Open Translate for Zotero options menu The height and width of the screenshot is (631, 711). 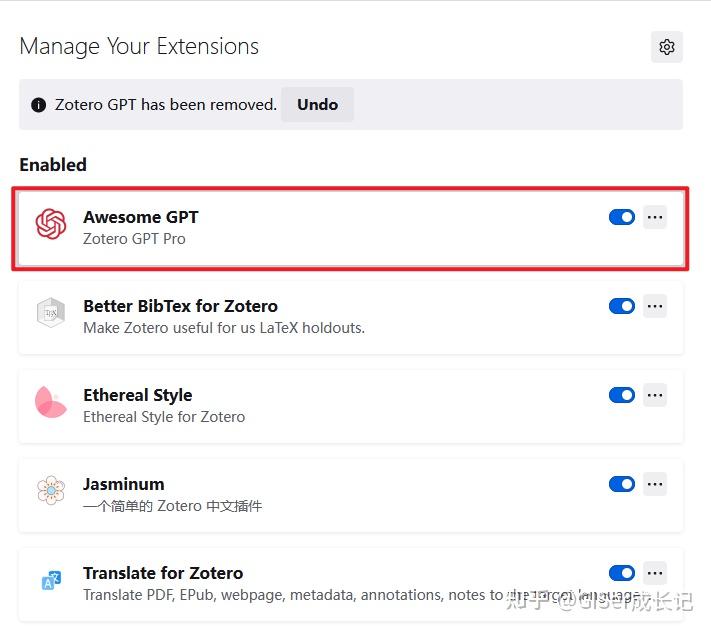(x=655, y=573)
